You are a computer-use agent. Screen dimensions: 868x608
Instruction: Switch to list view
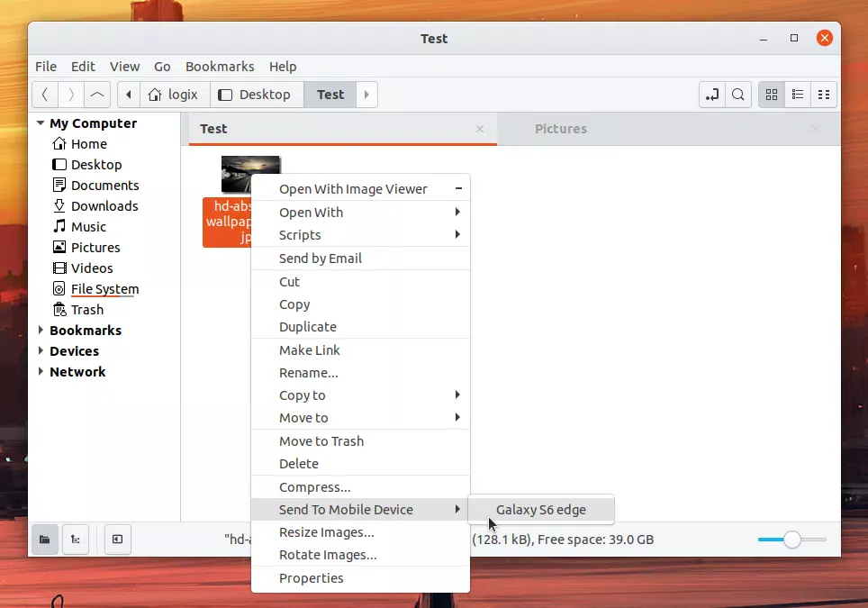coord(798,95)
